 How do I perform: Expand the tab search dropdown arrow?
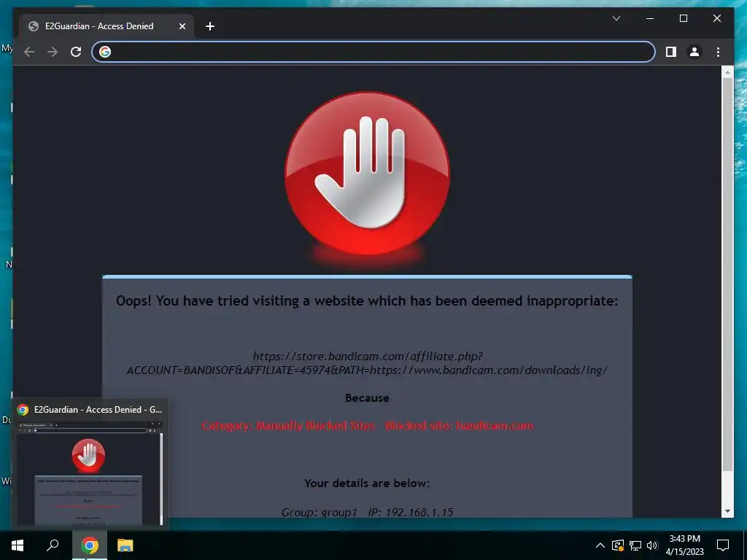point(616,18)
